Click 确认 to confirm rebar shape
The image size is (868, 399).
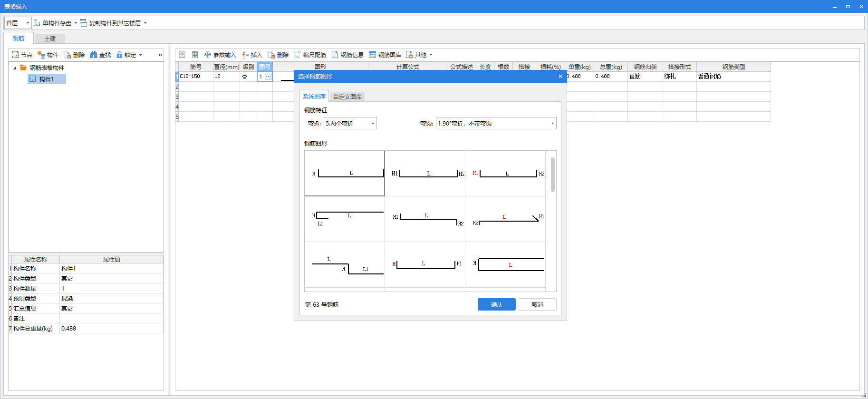pyautogui.click(x=496, y=304)
